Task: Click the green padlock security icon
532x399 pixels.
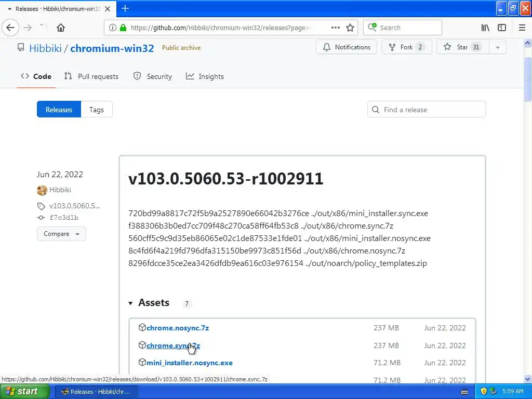Action: [x=123, y=28]
